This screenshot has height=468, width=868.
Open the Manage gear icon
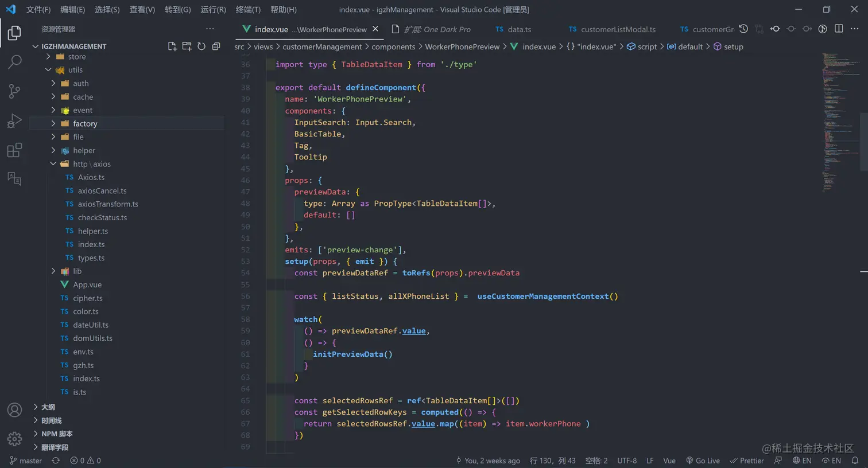14,439
